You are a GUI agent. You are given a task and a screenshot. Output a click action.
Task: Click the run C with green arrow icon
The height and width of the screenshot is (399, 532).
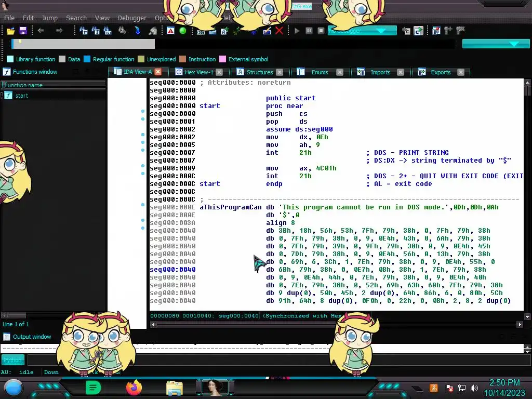point(418,31)
